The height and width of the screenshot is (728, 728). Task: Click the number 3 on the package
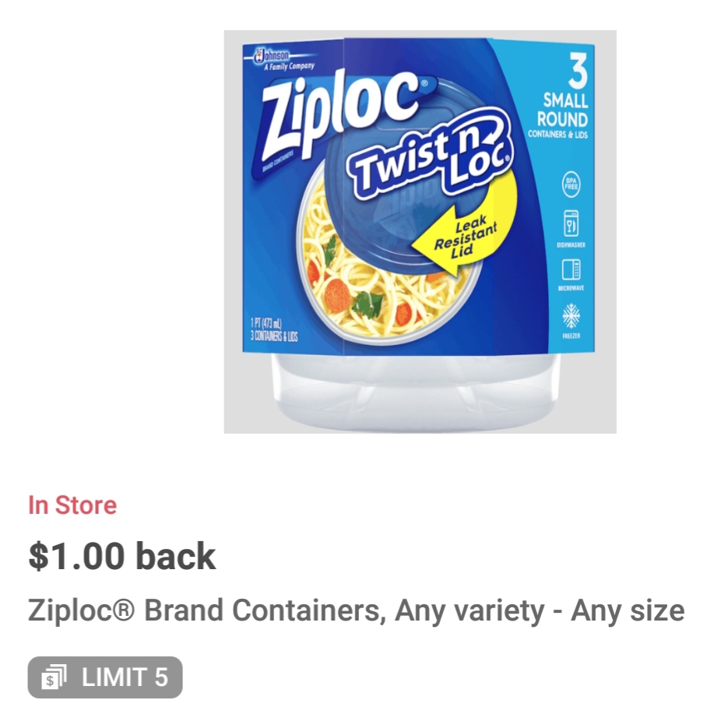pos(577,71)
